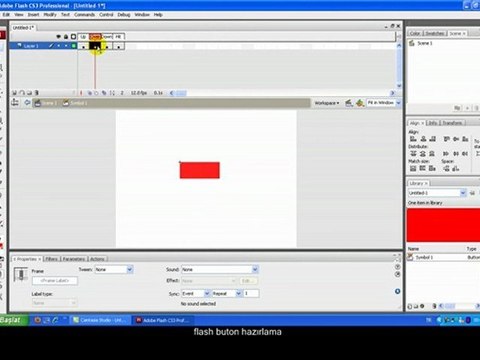Click the back arrow in the edit bar
Image resolution: width=480 pixels, height=360 pixels.
[x=27, y=103]
